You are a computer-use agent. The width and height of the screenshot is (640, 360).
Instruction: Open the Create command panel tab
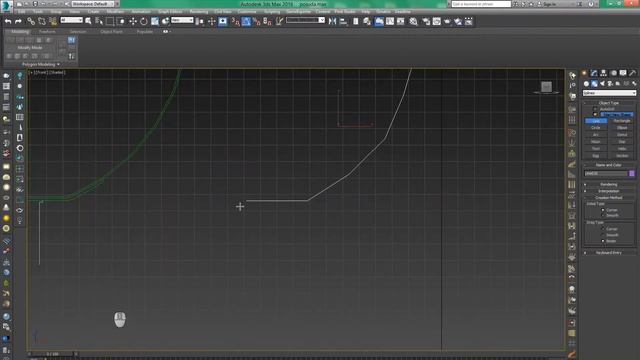[x=584, y=73]
